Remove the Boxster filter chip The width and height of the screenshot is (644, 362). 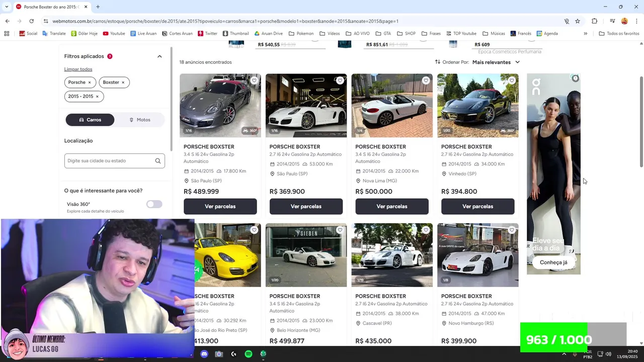123,82
